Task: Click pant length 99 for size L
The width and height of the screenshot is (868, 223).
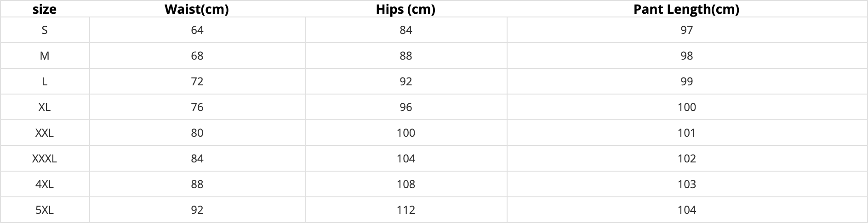Action: coord(687,82)
